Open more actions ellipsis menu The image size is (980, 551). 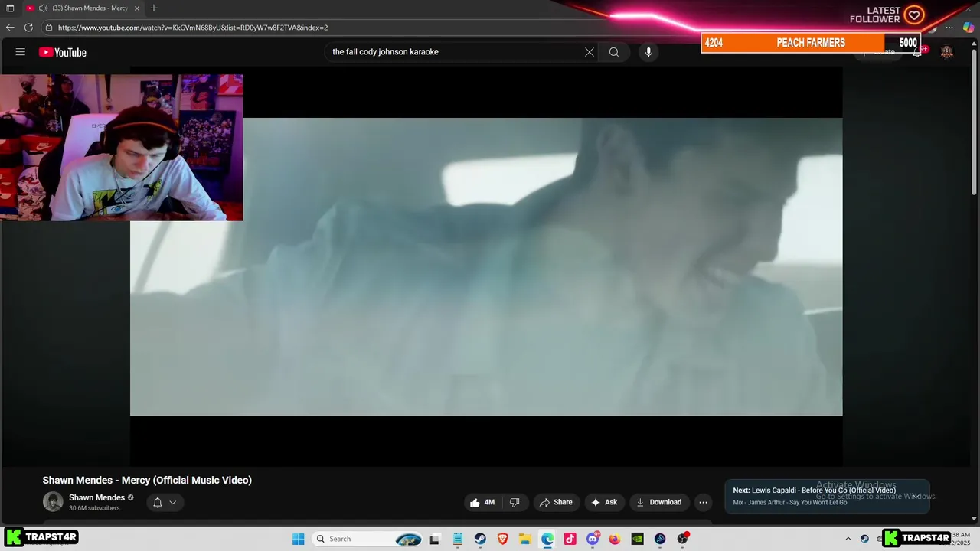pyautogui.click(x=703, y=503)
